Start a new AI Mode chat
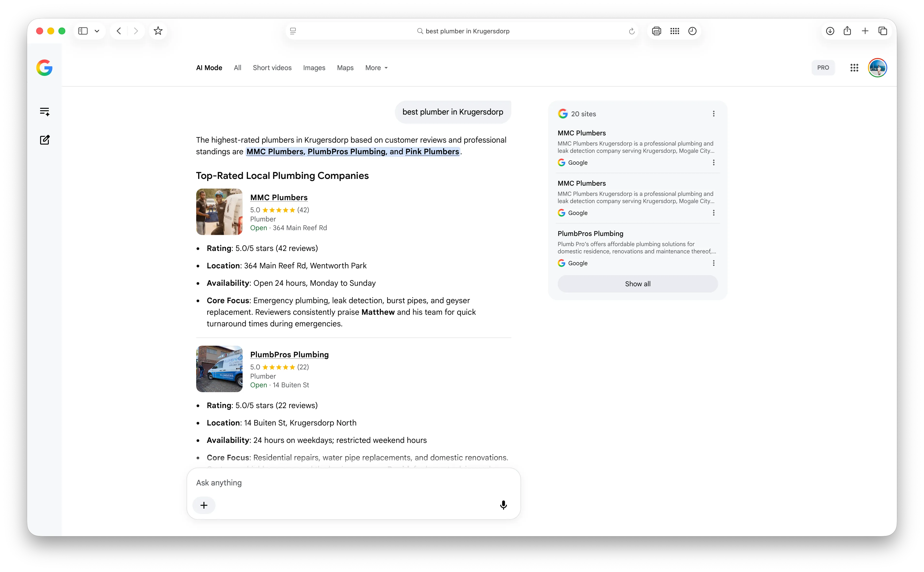924x572 pixels. [45, 140]
